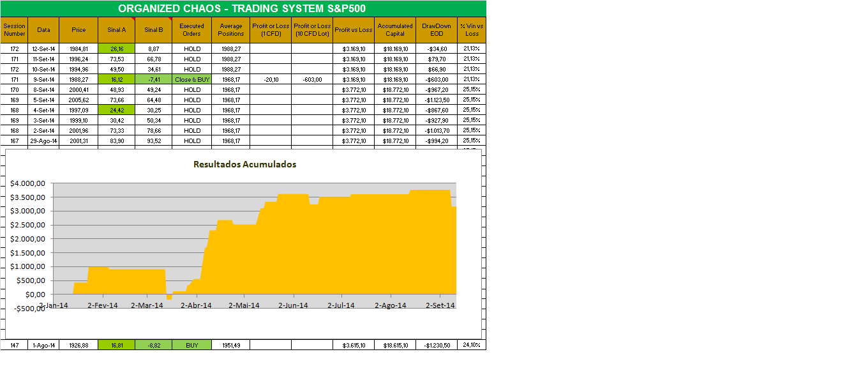This screenshot has width=868, height=391.
Task: Select the -603,00 lot loss cell
Action: (x=312, y=79)
